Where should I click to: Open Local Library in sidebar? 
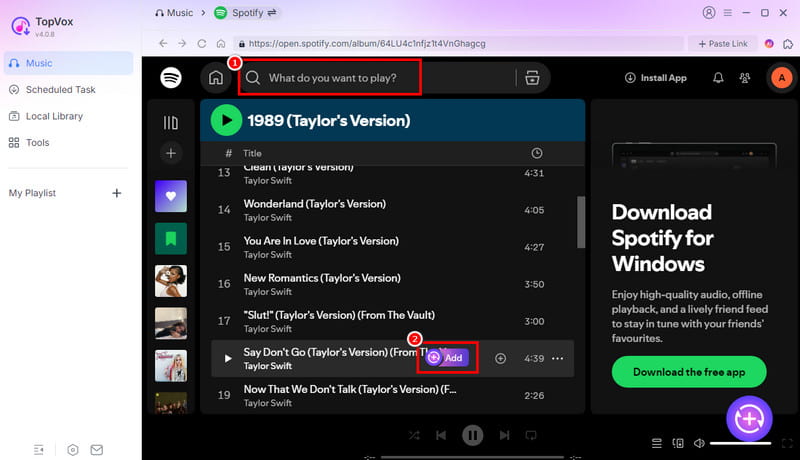coord(68,116)
